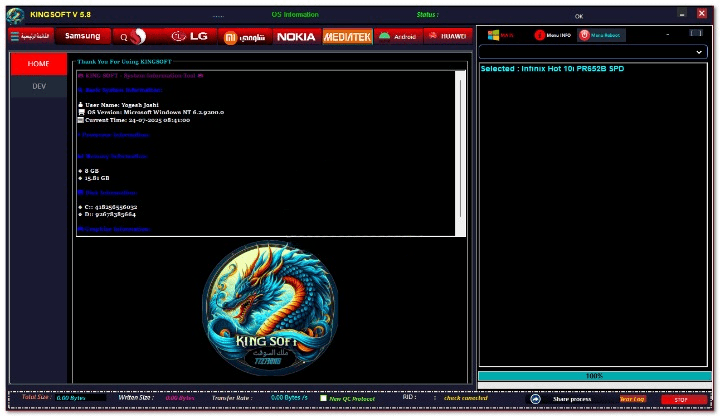Click the User Name Yogesh Joshi line

coord(118,105)
